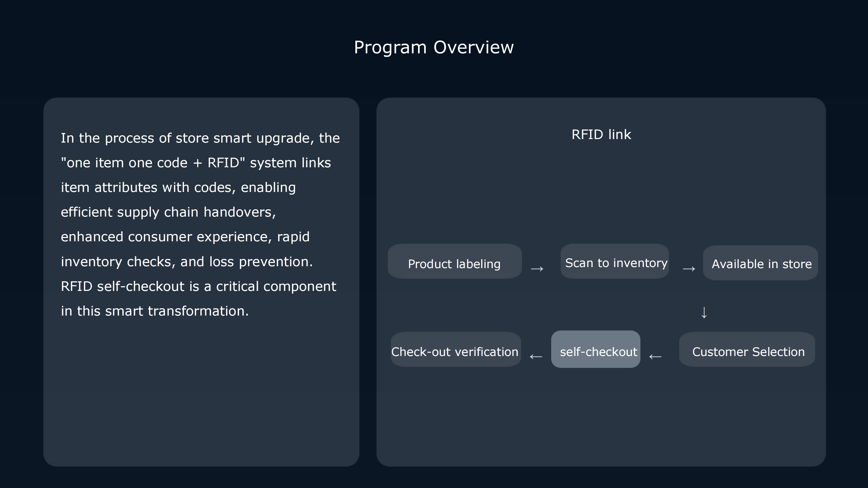Click the arrow after Product labeling
This screenshot has height=488, width=868.
[x=537, y=269]
